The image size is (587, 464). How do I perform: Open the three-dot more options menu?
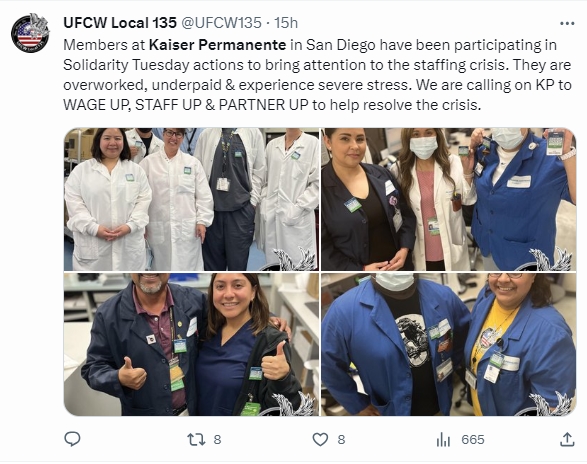tap(567, 24)
